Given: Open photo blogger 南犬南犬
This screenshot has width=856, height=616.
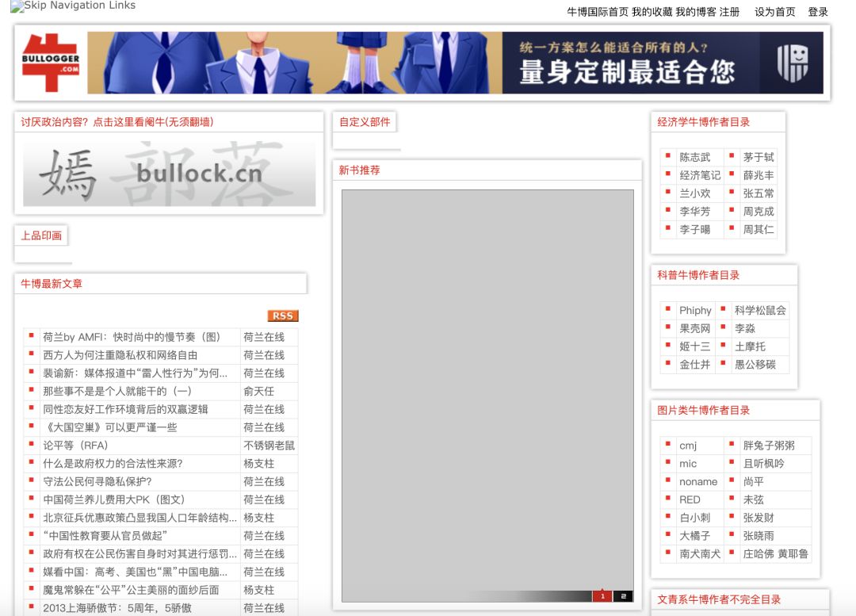Looking at the screenshot, I should [x=700, y=553].
